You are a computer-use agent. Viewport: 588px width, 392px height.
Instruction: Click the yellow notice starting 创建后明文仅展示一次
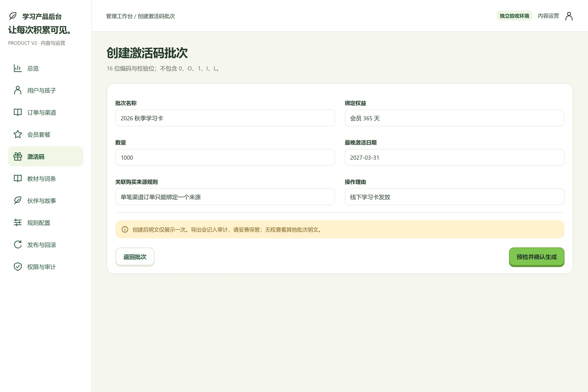click(340, 229)
